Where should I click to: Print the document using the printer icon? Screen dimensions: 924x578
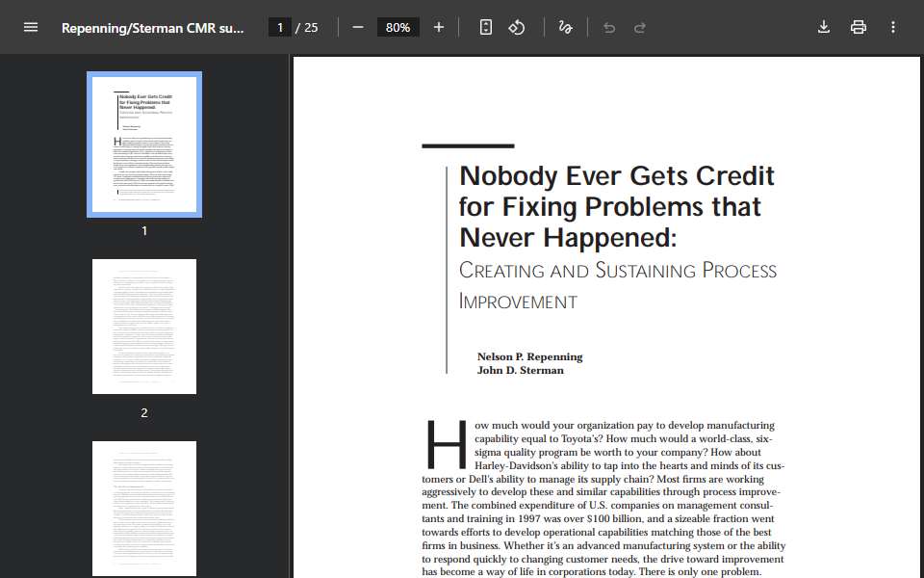pos(859,27)
